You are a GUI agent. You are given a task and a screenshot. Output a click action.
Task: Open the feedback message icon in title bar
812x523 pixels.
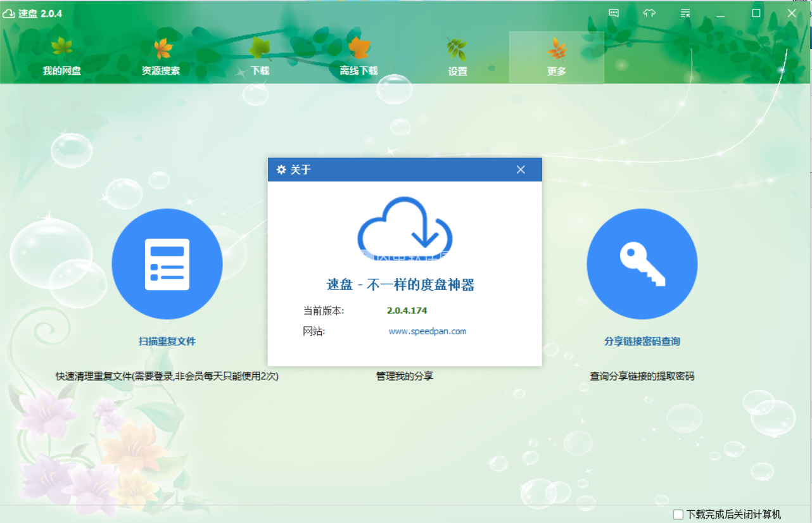tap(614, 13)
